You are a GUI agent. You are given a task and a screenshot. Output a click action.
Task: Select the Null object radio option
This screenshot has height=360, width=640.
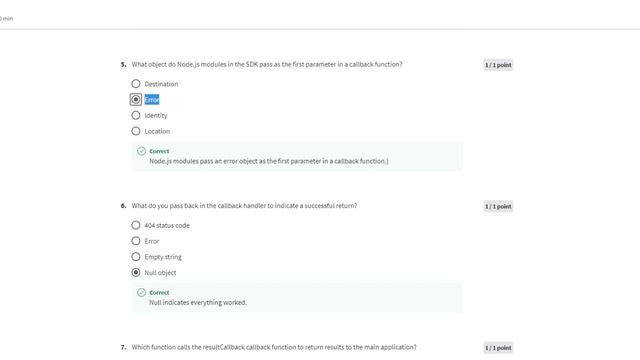point(136,272)
